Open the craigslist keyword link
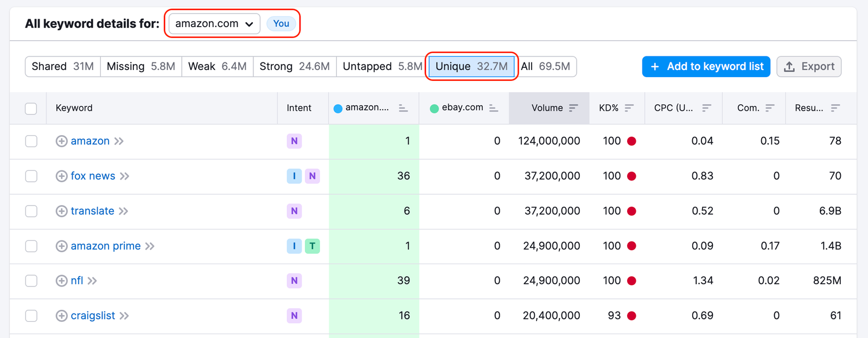868x338 pixels. click(93, 316)
